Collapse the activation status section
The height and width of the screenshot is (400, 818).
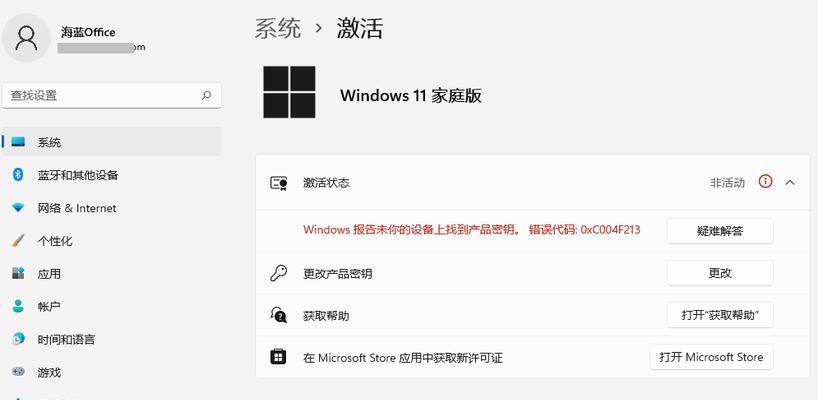coord(790,183)
